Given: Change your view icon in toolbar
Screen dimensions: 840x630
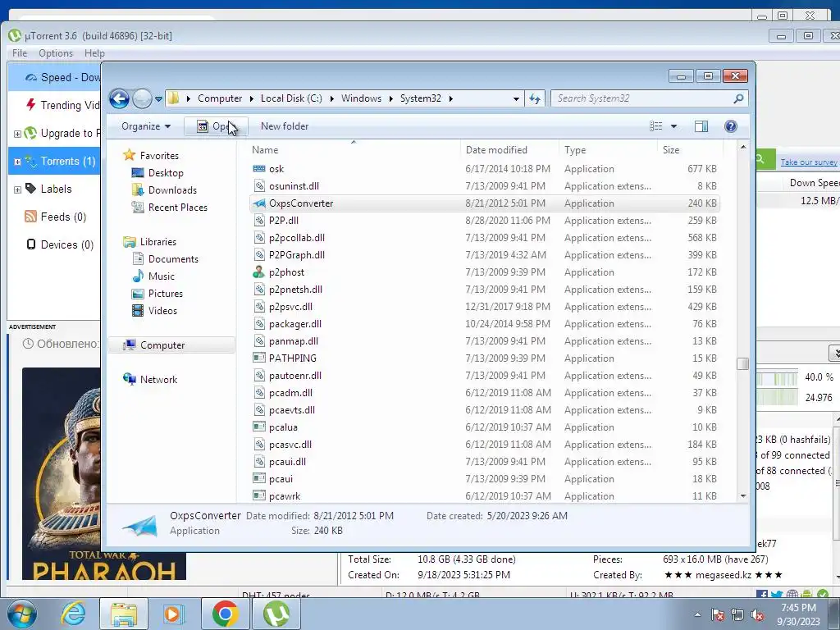Looking at the screenshot, I should [x=655, y=126].
